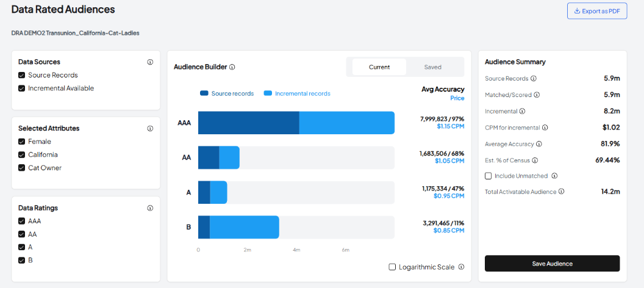Uncheck the Source Records data source
Screen dimensions: 644x288
[22, 75]
